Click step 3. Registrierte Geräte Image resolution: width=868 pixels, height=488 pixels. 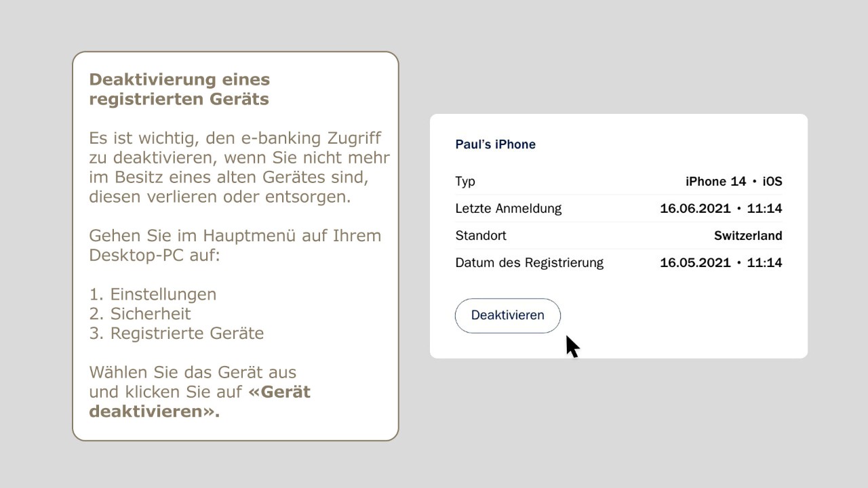point(176,333)
